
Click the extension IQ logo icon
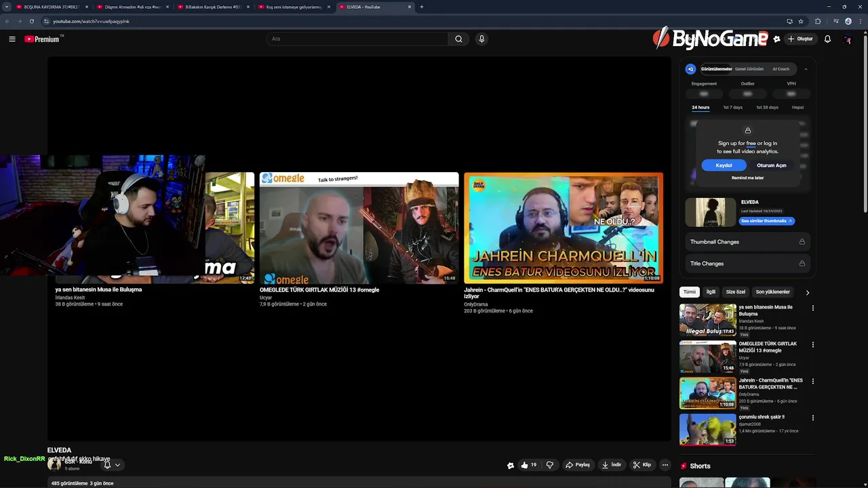point(691,69)
